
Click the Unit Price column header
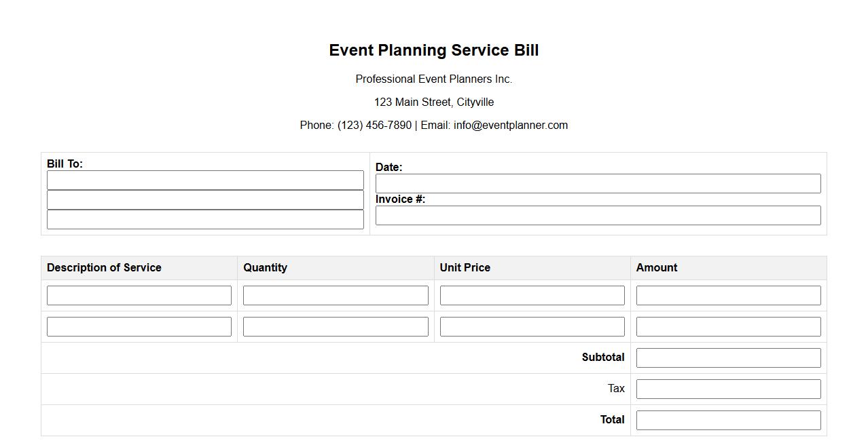pos(465,268)
